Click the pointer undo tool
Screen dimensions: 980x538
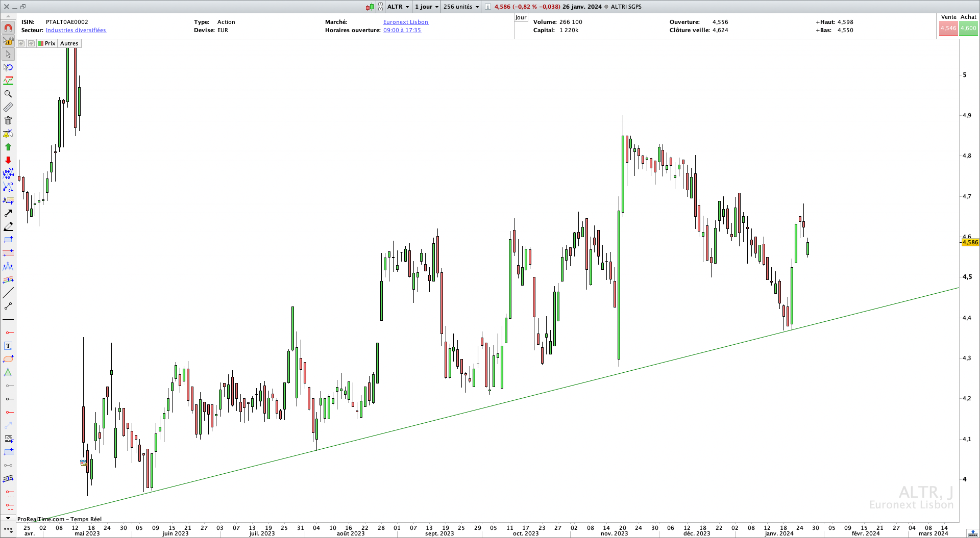(8, 67)
